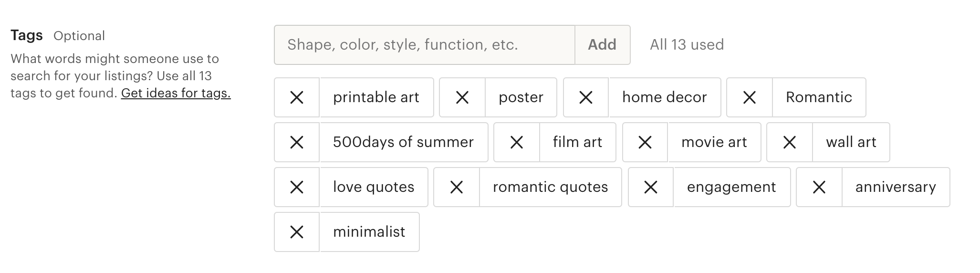This screenshot has width=980, height=273.
Task: Click the '500days of summer' tag label
Action: coord(403,142)
